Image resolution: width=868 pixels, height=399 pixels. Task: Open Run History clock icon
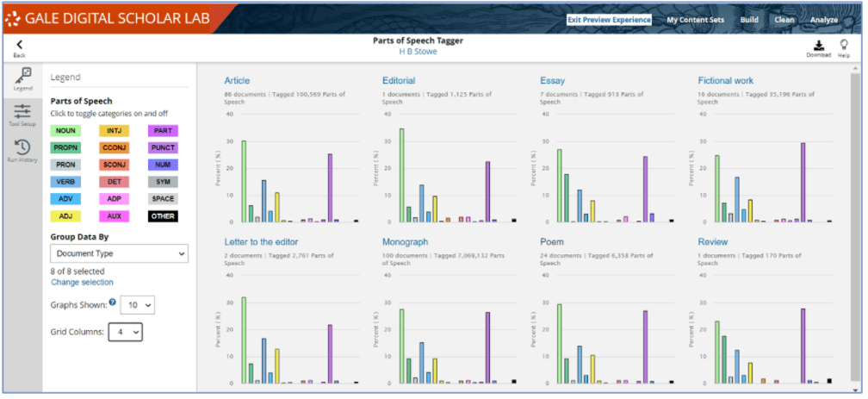(22, 147)
